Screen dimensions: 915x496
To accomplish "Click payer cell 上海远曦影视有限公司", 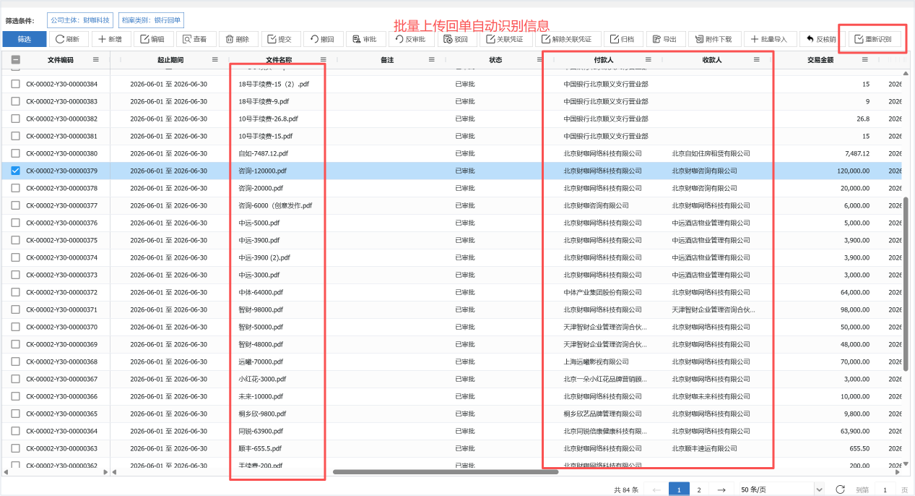I will coord(596,361).
